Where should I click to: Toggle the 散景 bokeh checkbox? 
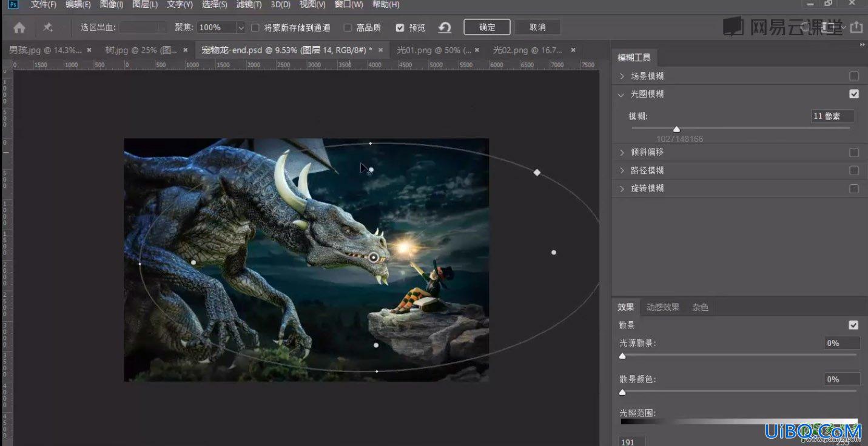853,325
